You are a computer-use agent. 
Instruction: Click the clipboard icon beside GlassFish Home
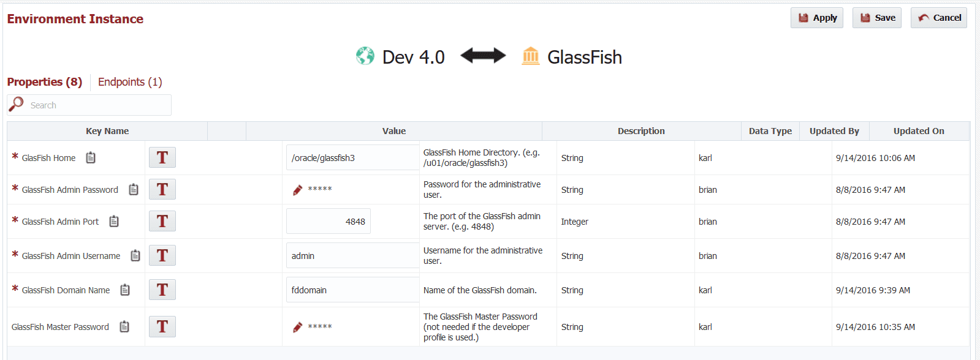90,157
